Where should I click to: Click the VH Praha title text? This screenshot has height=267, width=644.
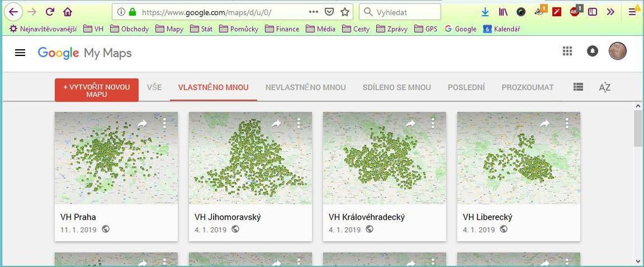click(78, 217)
